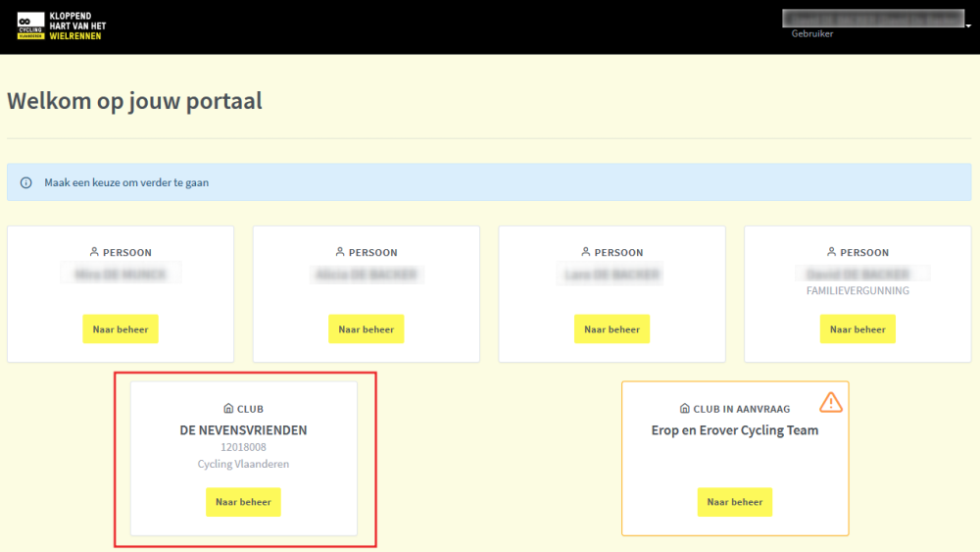Viewport: 980px width, 552px height.
Task: Click the blurred username in header
Action: click(873, 19)
